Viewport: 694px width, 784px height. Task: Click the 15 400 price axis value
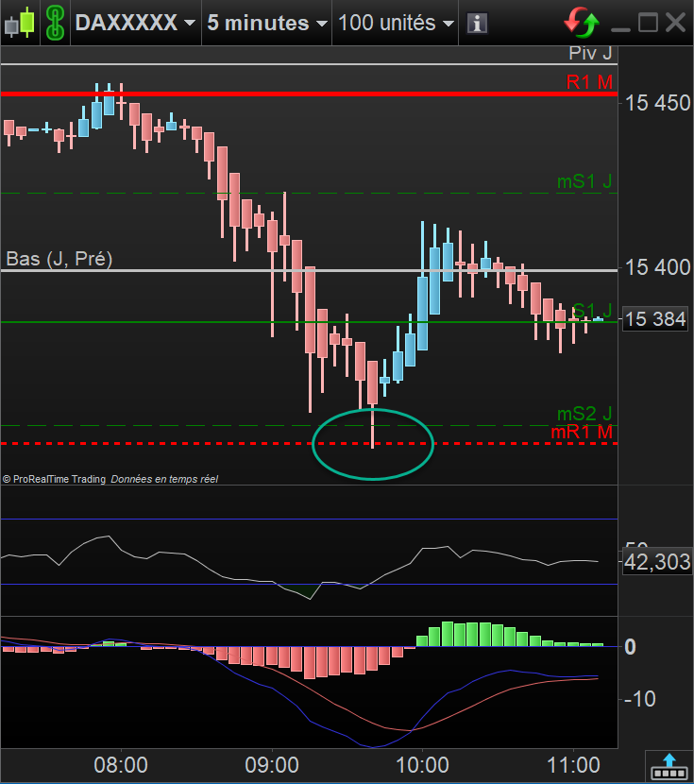[657, 268]
